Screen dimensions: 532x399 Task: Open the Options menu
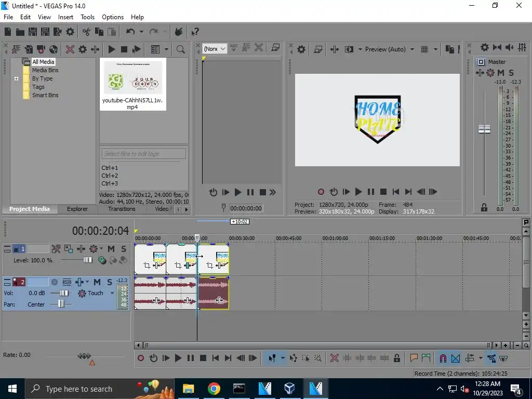pyautogui.click(x=113, y=17)
